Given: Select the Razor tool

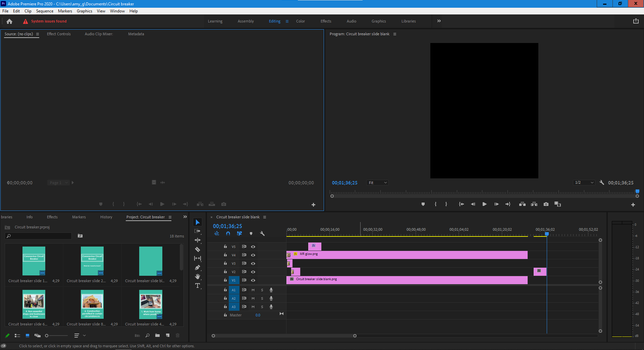Looking at the screenshot, I should pos(198,249).
